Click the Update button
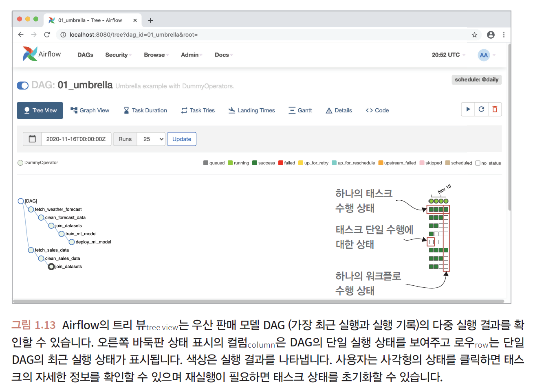This screenshot has width=533, height=392. tap(182, 139)
